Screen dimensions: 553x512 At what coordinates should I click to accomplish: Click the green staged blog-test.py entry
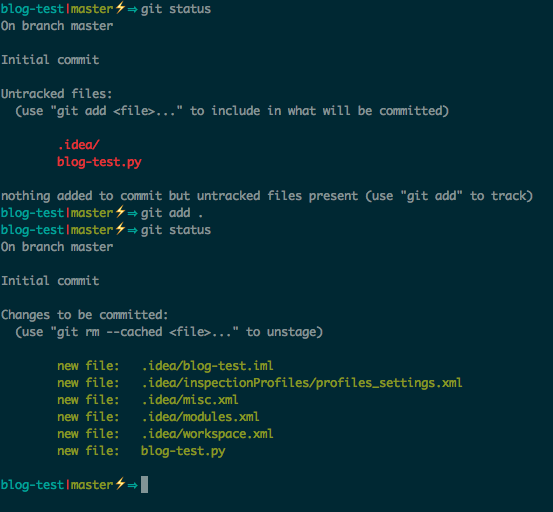tap(183, 451)
